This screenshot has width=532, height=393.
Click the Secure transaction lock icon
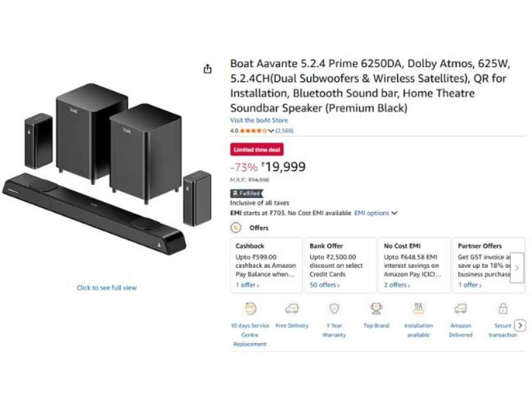pyautogui.click(x=502, y=309)
